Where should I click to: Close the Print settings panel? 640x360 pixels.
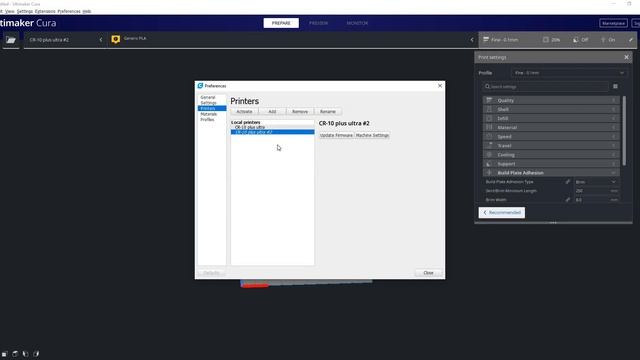click(626, 57)
